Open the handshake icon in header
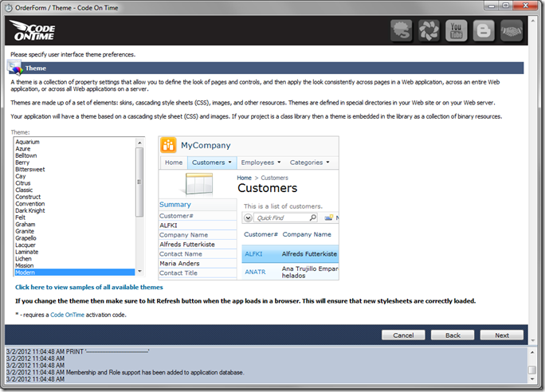The height and width of the screenshot is (392, 545). (x=511, y=30)
